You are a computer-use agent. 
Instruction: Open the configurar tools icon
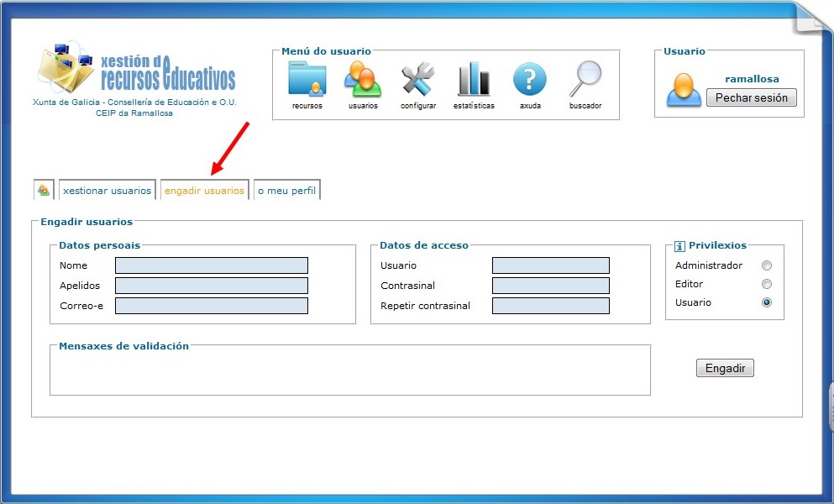coord(417,81)
